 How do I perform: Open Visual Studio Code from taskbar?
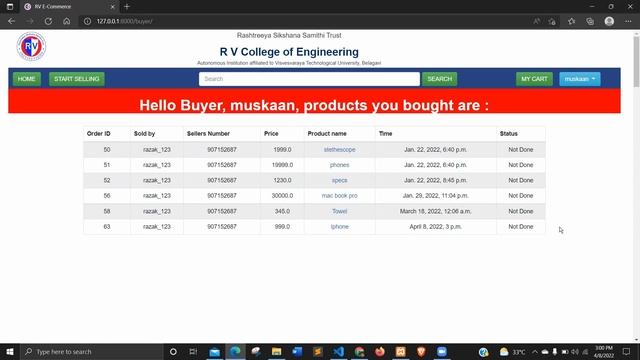[x=338, y=351]
